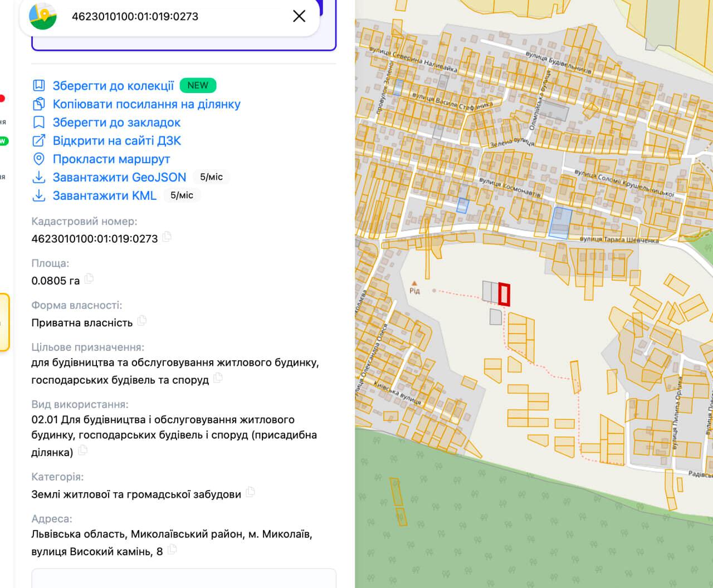Click the 'вулиця Космонавтів' map label
The image size is (713, 588).
510,188
